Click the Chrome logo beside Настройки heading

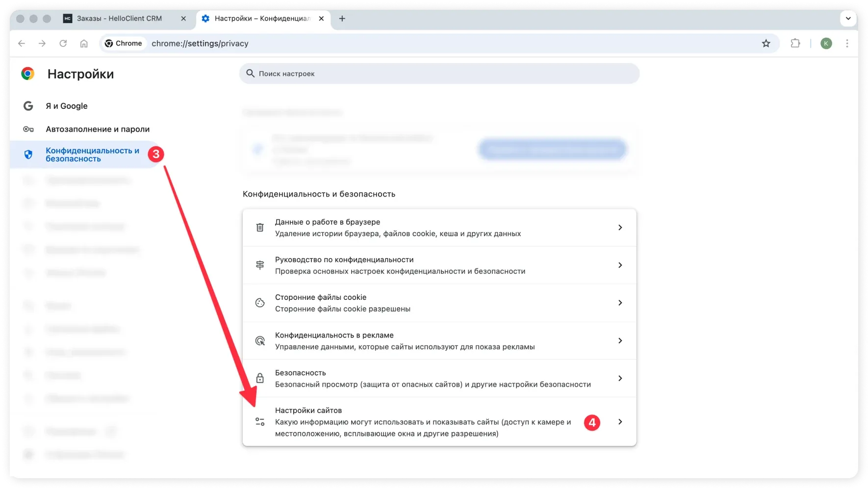pyautogui.click(x=28, y=73)
